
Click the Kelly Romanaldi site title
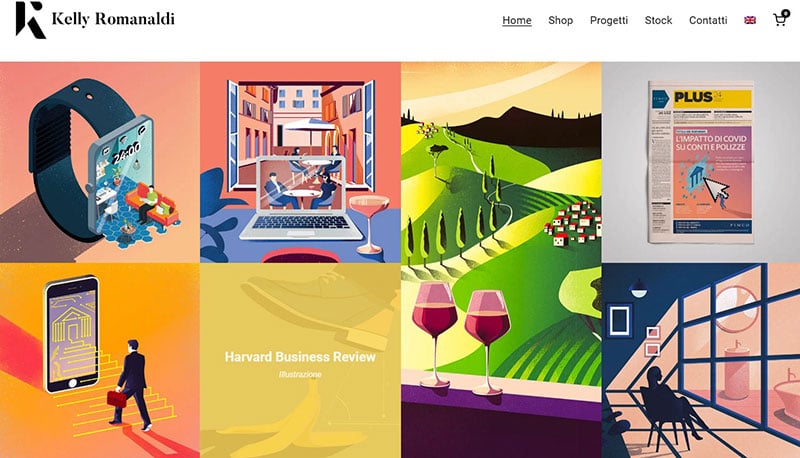(x=113, y=19)
